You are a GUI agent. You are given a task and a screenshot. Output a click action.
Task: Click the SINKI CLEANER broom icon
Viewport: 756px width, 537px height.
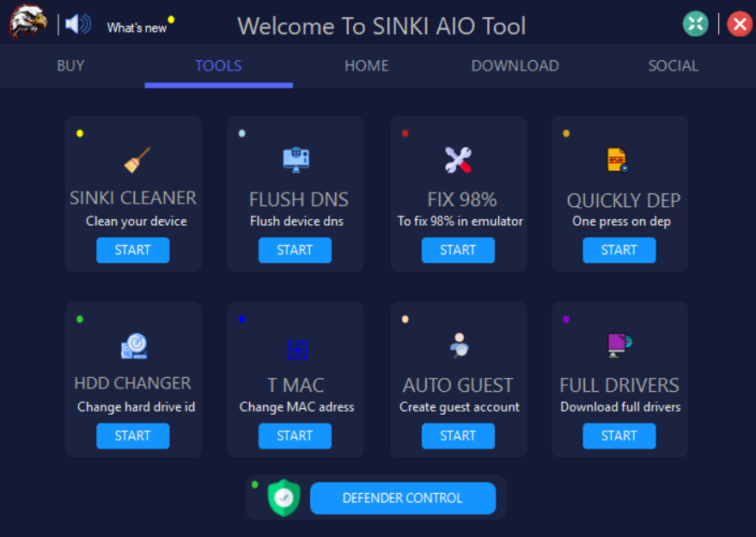coord(137,160)
